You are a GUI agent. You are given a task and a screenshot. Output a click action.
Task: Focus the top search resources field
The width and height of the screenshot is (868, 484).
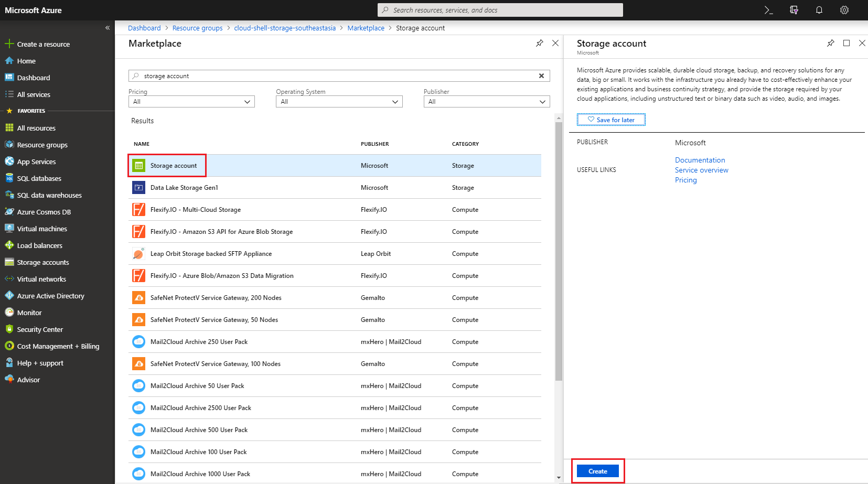[500, 10]
